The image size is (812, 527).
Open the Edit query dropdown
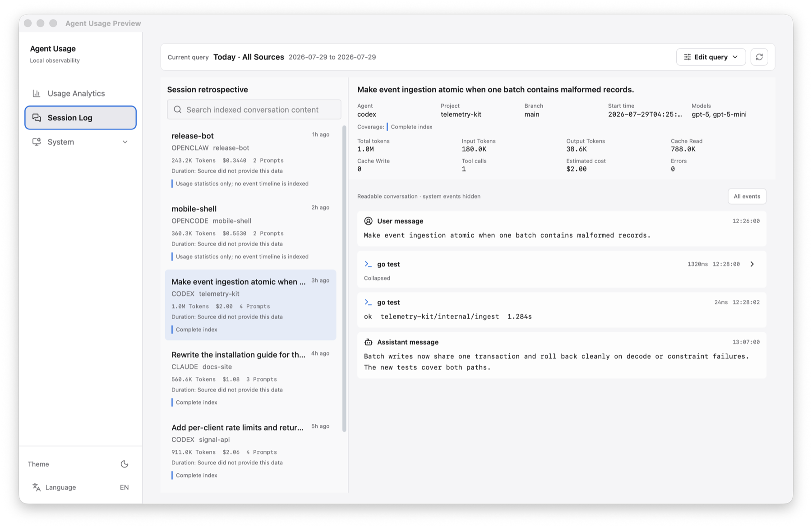coord(710,57)
